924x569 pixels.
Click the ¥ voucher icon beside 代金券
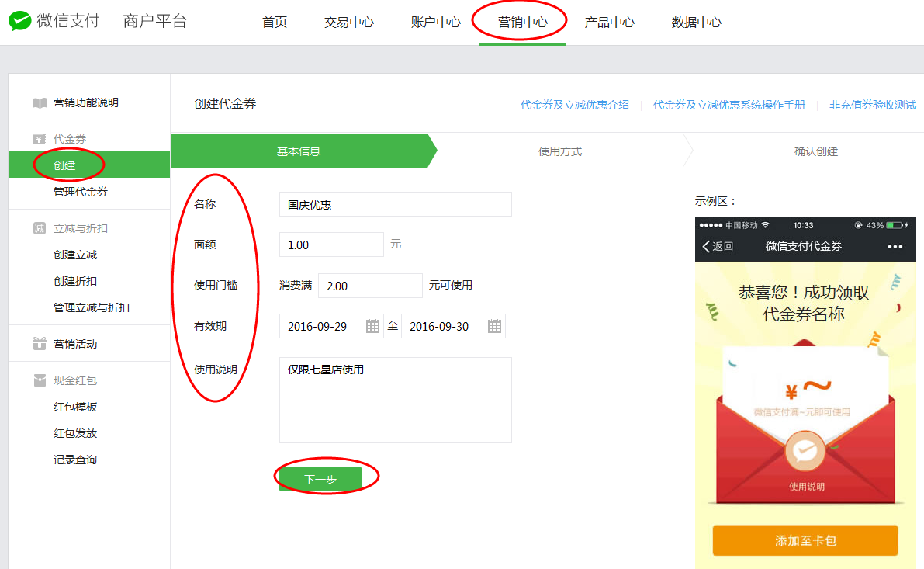[x=40, y=140]
